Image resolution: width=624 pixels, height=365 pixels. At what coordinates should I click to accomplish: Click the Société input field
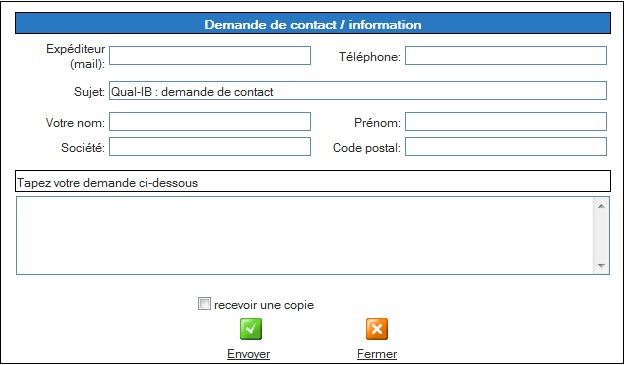click(x=210, y=146)
